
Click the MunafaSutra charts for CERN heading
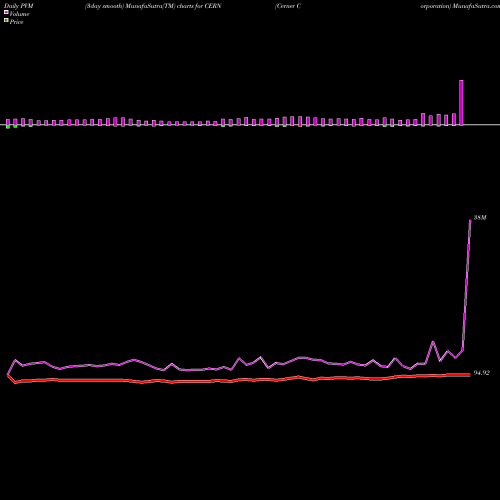click(x=153, y=6)
